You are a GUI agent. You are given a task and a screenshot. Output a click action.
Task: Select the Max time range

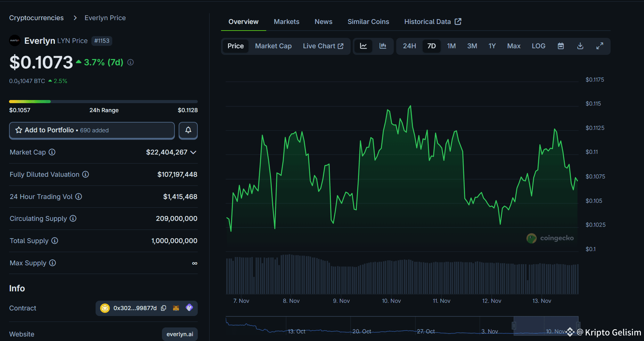pyautogui.click(x=514, y=46)
